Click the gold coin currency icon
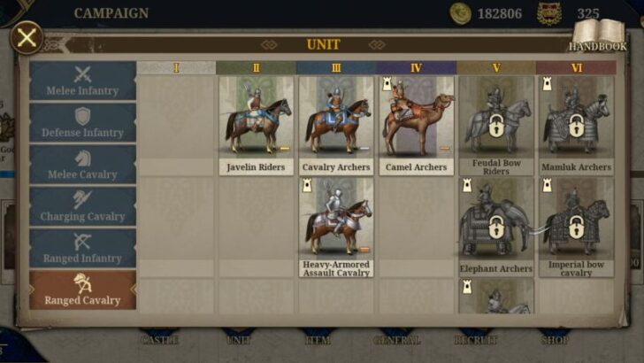Image resolution: width=644 pixels, height=363 pixels. (460, 13)
